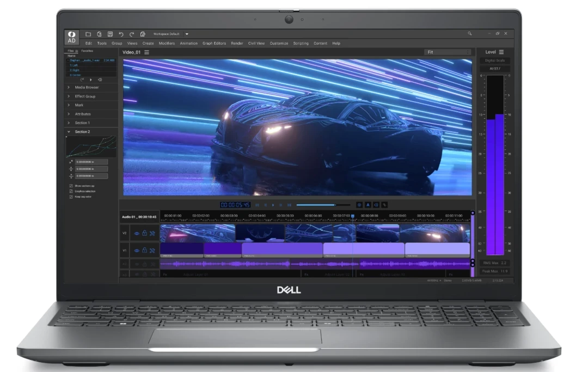588x372 pixels.
Task: Click the 00:00:05:45 timecode field
Action: 235,205
